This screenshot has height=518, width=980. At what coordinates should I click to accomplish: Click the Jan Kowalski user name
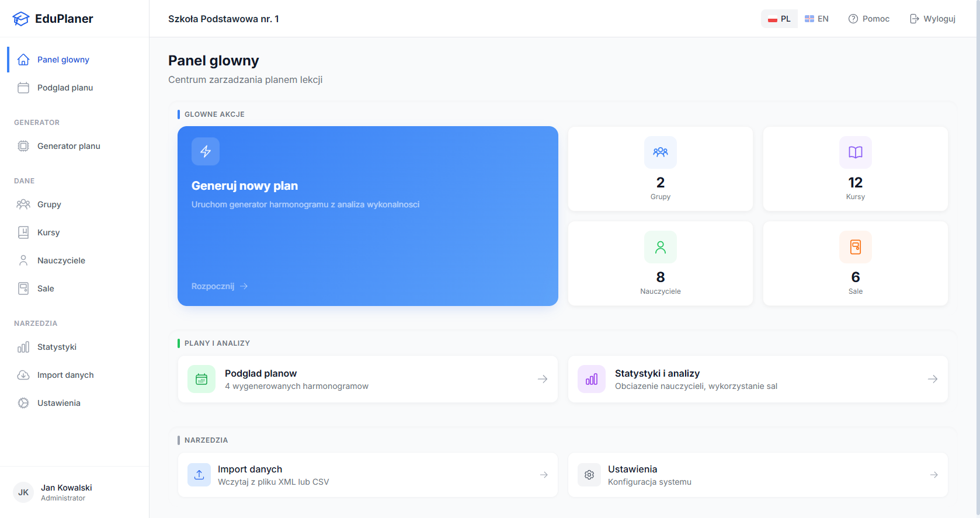click(x=67, y=488)
